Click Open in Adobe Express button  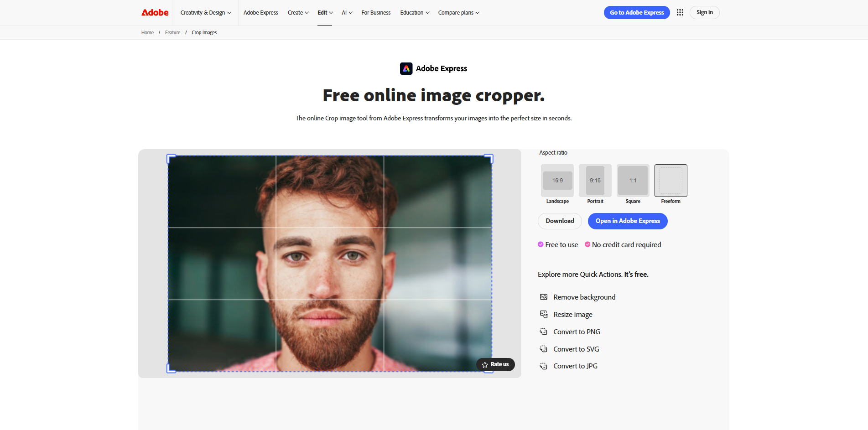coord(628,221)
